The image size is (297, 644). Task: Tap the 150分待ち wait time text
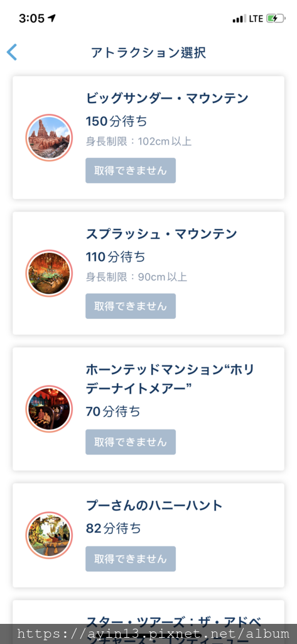pos(117,121)
